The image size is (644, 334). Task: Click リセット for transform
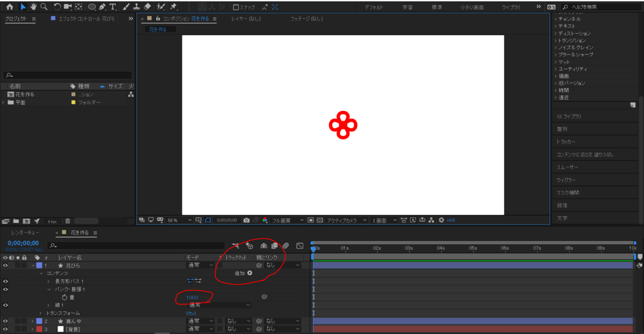pyautogui.click(x=192, y=313)
